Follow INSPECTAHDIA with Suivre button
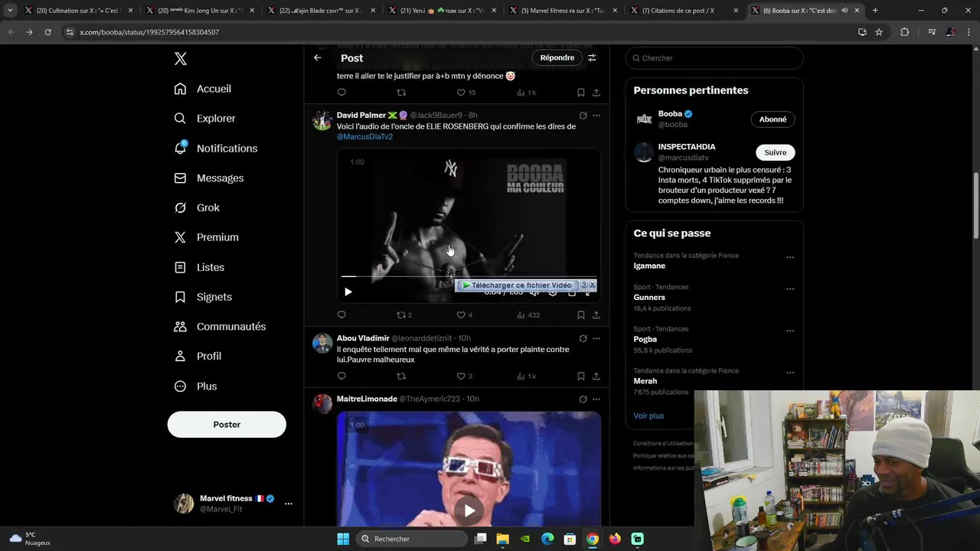The width and height of the screenshot is (980, 551). tap(775, 152)
